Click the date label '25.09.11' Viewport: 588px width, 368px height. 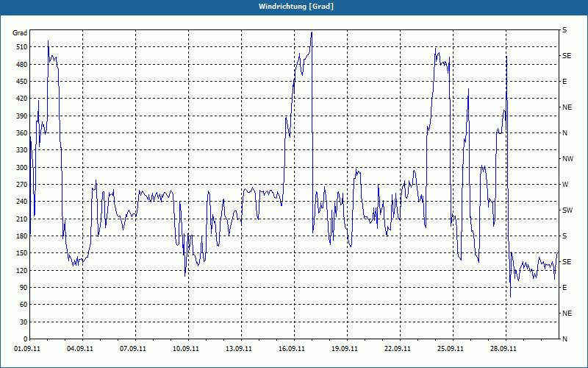click(x=450, y=349)
